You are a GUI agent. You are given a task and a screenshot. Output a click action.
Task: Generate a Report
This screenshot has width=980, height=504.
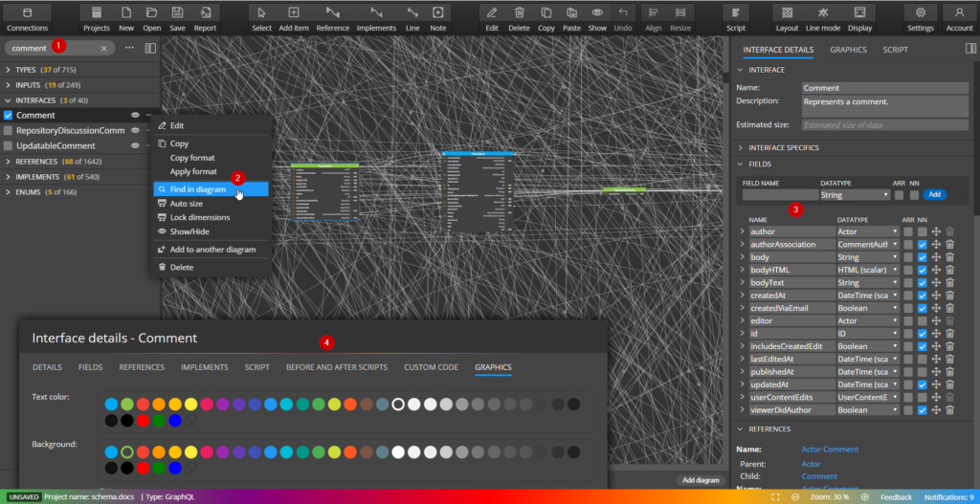[205, 19]
